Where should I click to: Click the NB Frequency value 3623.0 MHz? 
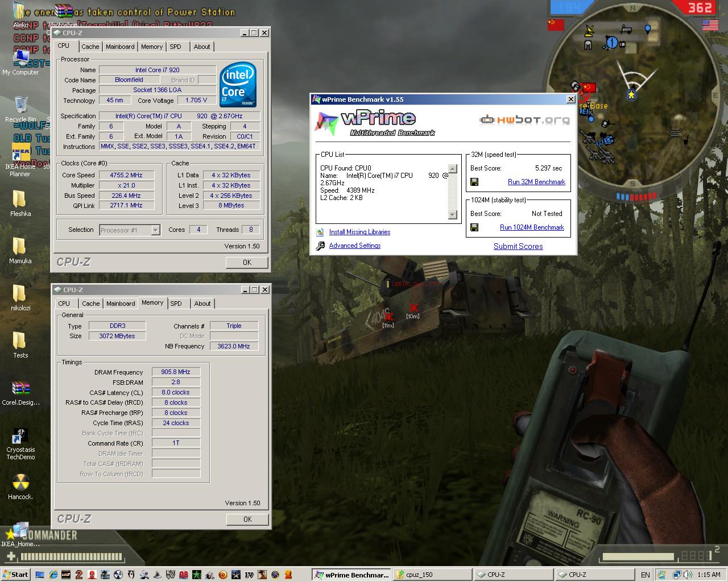tap(234, 346)
